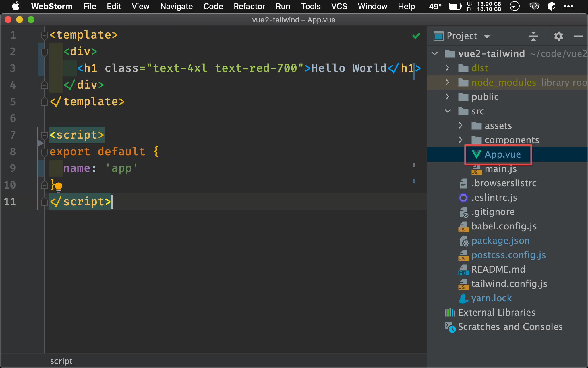Select main.js in project tree
The width and height of the screenshot is (588, 368).
click(x=501, y=169)
